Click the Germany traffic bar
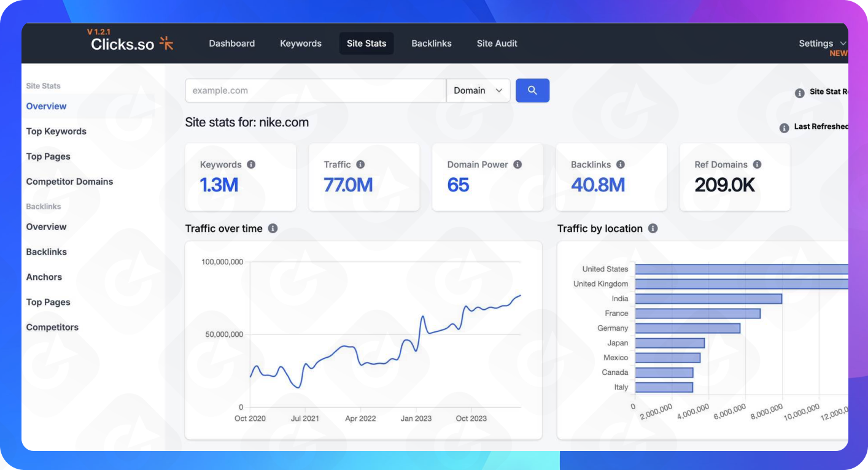 point(688,328)
